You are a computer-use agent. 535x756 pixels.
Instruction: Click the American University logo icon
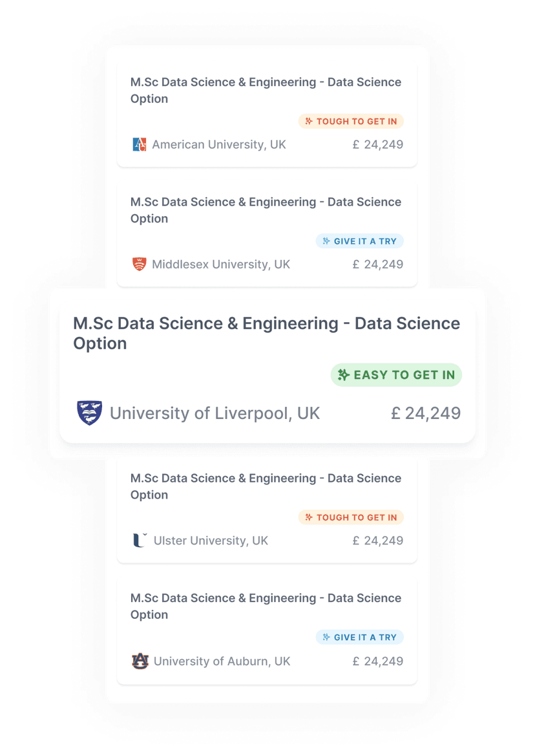click(139, 144)
